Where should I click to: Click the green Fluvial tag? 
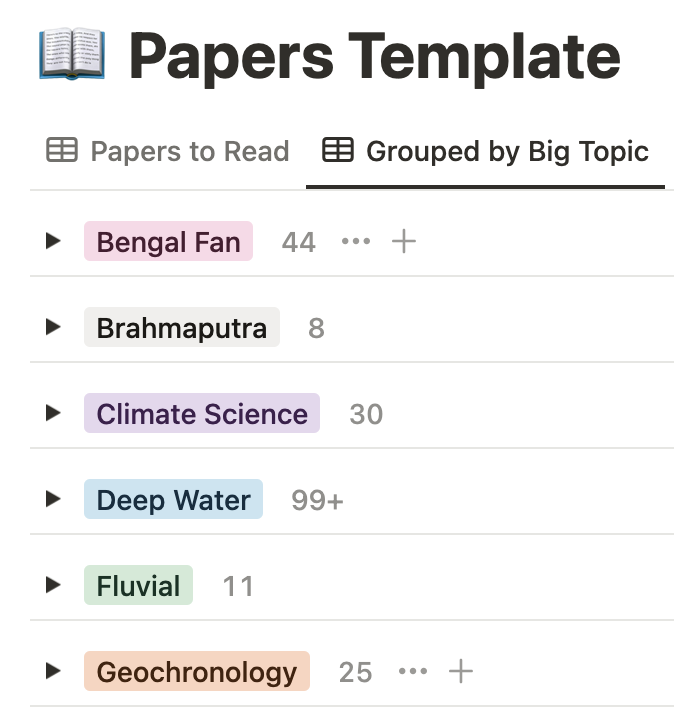point(138,585)
